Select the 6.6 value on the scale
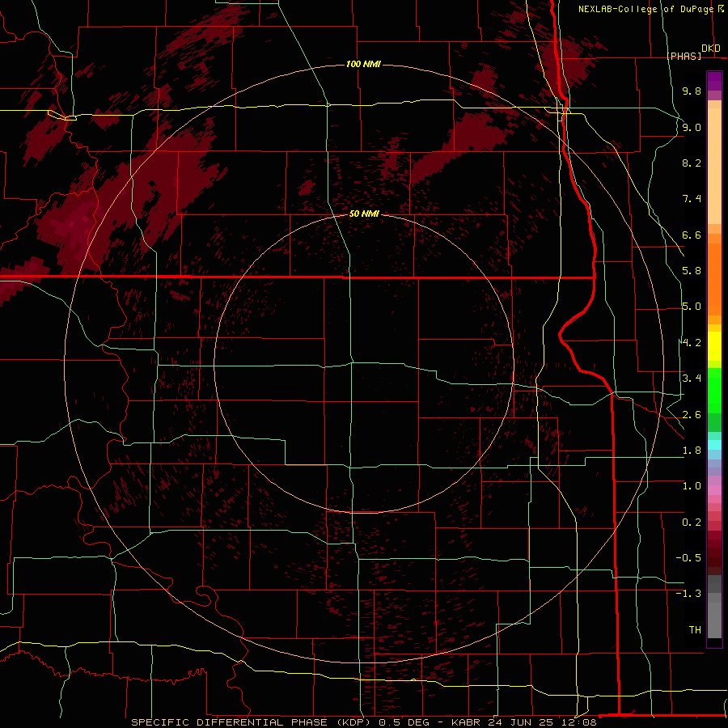The height and width of the screenshot is (728, 728). pos(692,235)
